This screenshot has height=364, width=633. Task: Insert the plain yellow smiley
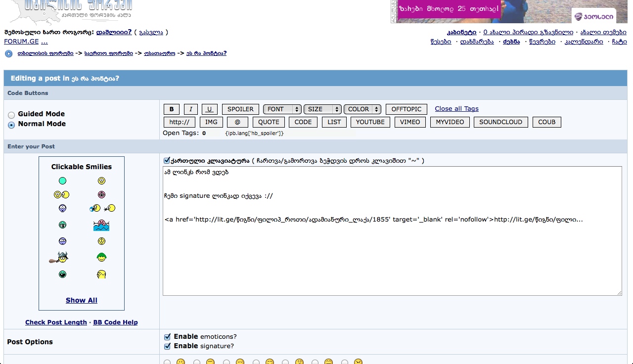point(101,181)
